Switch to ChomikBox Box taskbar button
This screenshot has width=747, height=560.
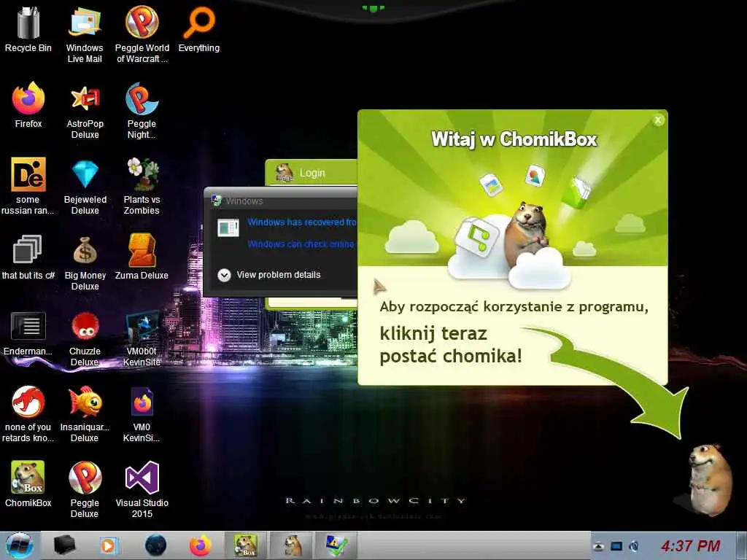pos(246,545)
